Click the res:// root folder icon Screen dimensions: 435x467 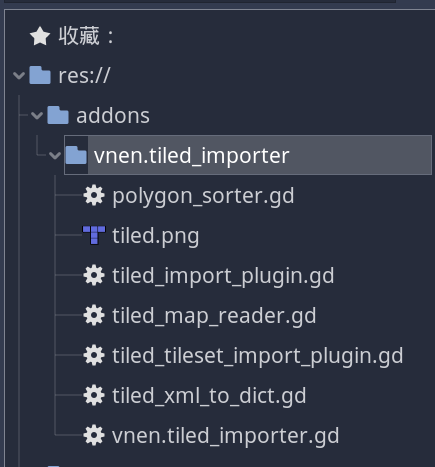(x=40, y=75)
